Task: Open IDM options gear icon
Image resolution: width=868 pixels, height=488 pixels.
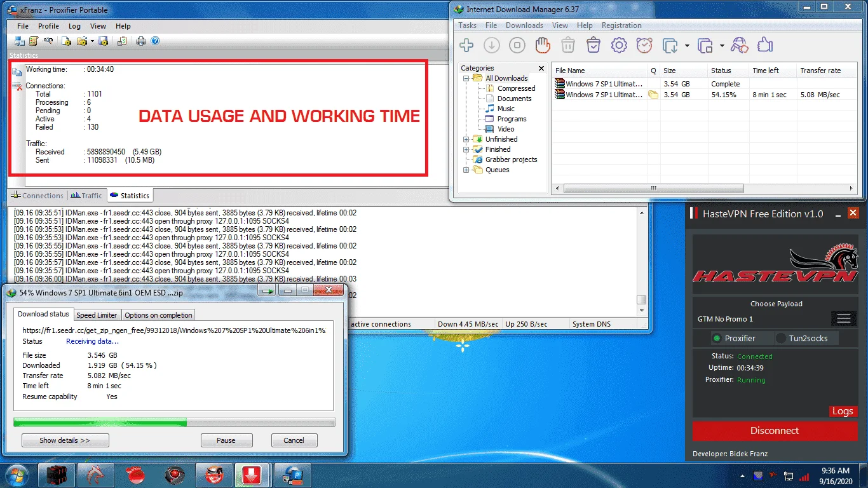Action: (x=619, y=45)
